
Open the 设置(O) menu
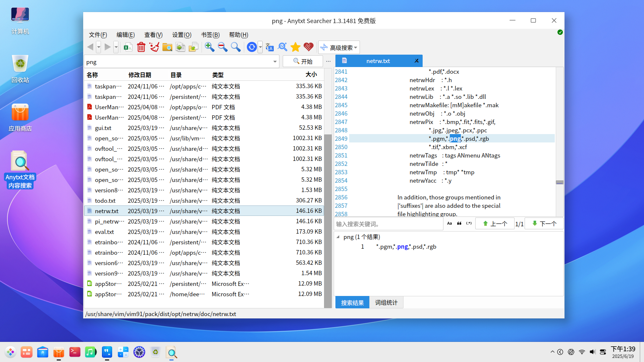182,35
